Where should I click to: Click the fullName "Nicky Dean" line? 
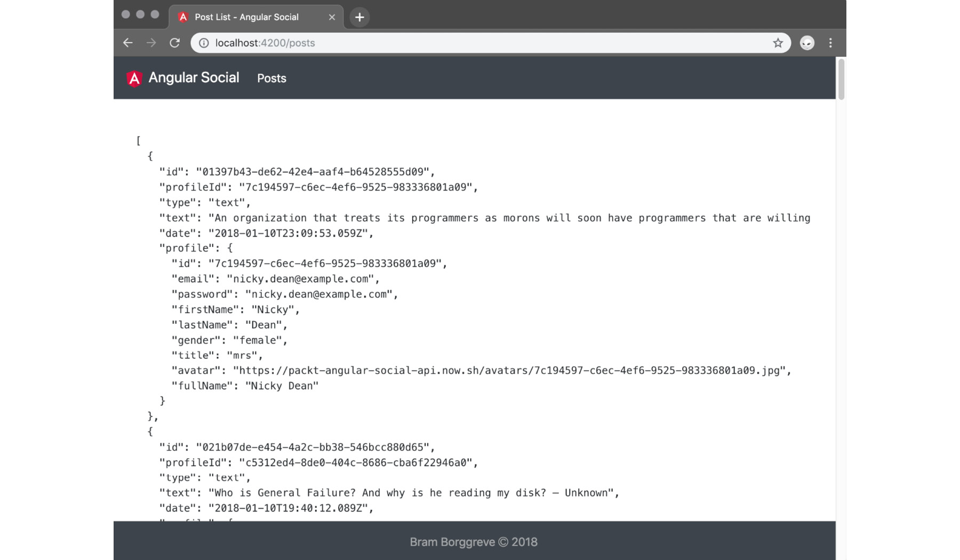pos(245,386)
